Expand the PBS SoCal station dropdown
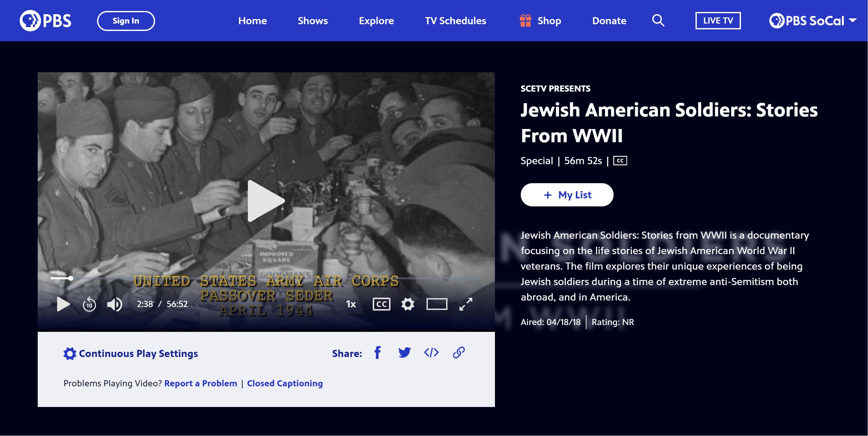The height and width of the screenshot is (436, 868). tap(813, 21)
